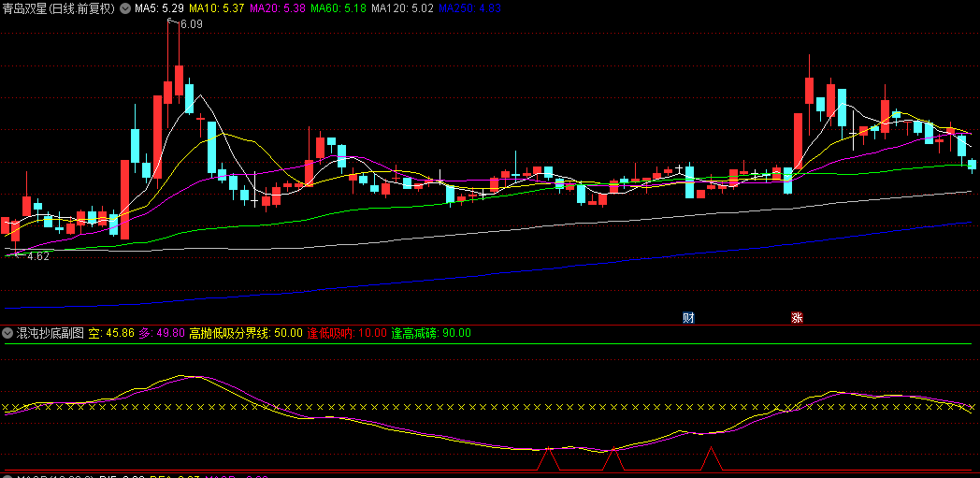Select the yellow MA10 legend label
This screenshot has width=980, height=478.
tap(215, 8)
